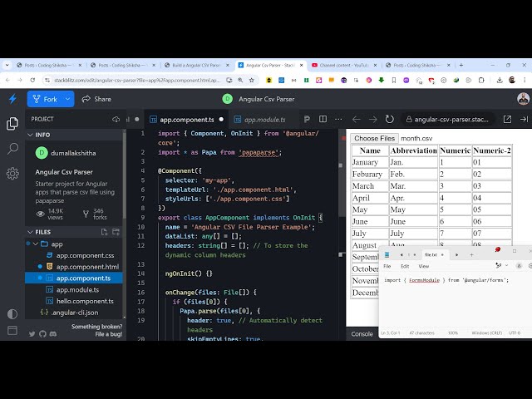Screen dimensions: 532x399
Task: Click the Explorer files icon in the sidebar
Action: pos(12,124)
